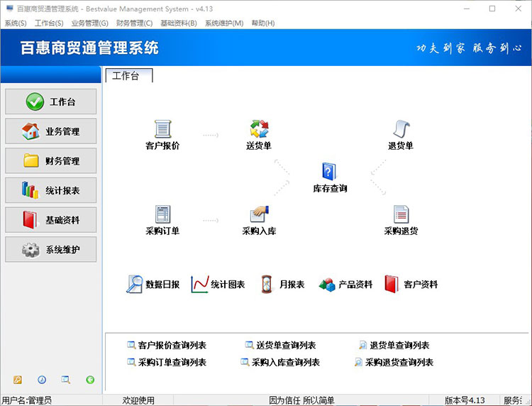Open the 业务管理(G) menu
Viewport: 532px width, 406px height.
click(x=89, y=23)
